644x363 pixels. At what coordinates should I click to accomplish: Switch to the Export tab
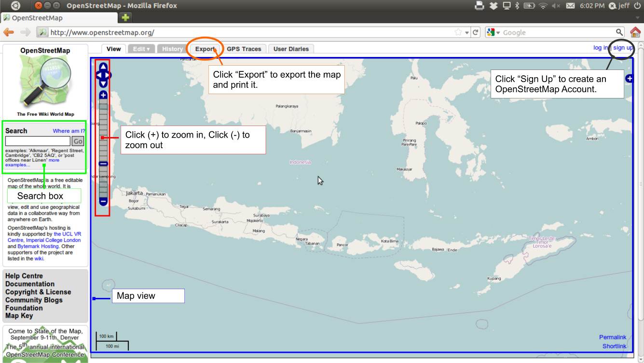(x=206, y=49)
